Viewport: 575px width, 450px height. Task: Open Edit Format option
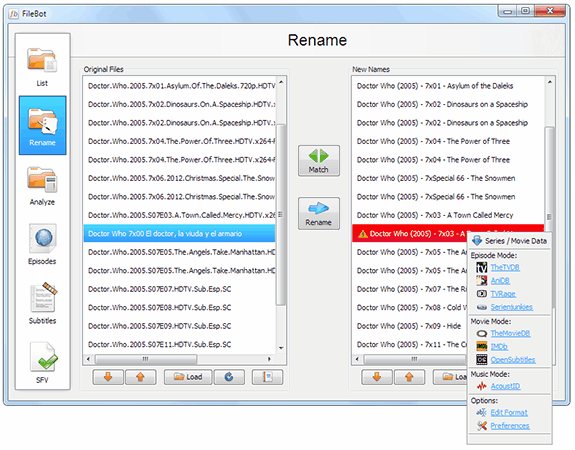pyautogui.click(x=509, y=413)
